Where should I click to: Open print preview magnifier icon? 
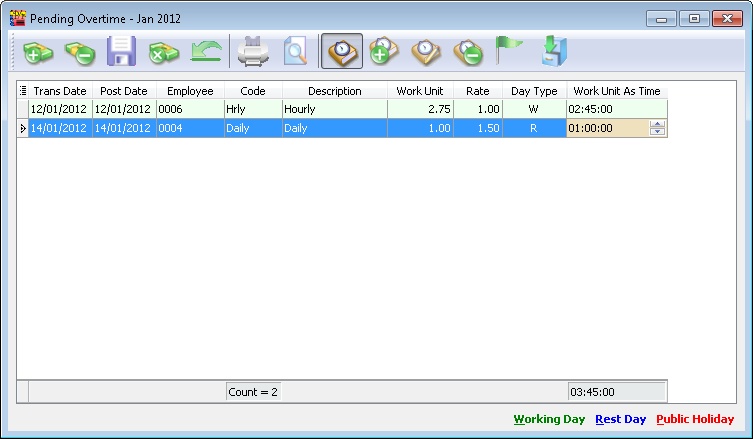295,51
